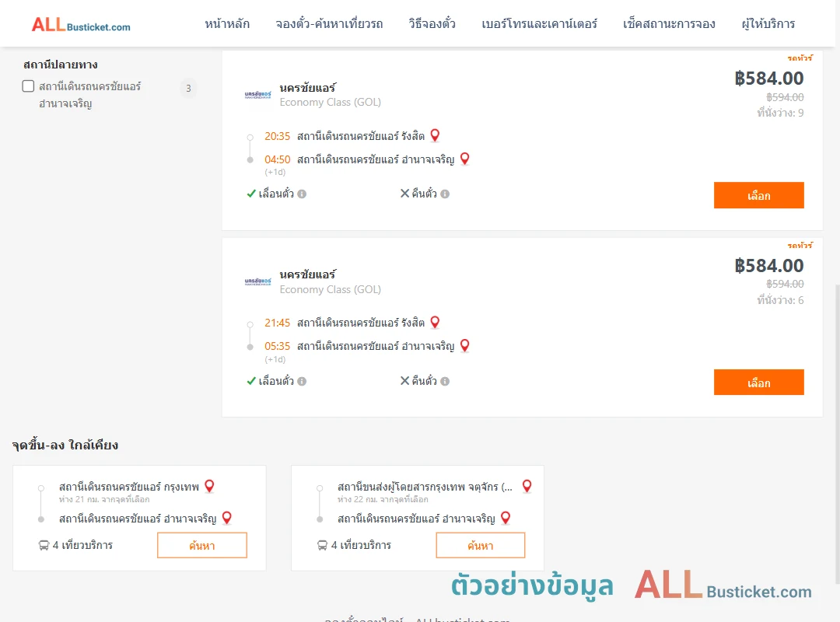Click green checkmark for เลื่อนตั๋ว on 20:35 trip
840x622 pixels.
(251, 194)
